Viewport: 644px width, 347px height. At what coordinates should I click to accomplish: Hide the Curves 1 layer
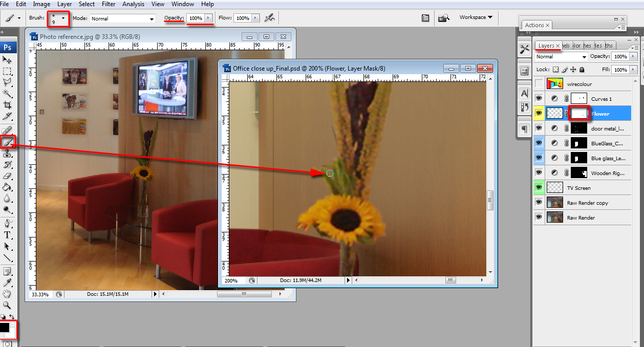pos(538,99)
